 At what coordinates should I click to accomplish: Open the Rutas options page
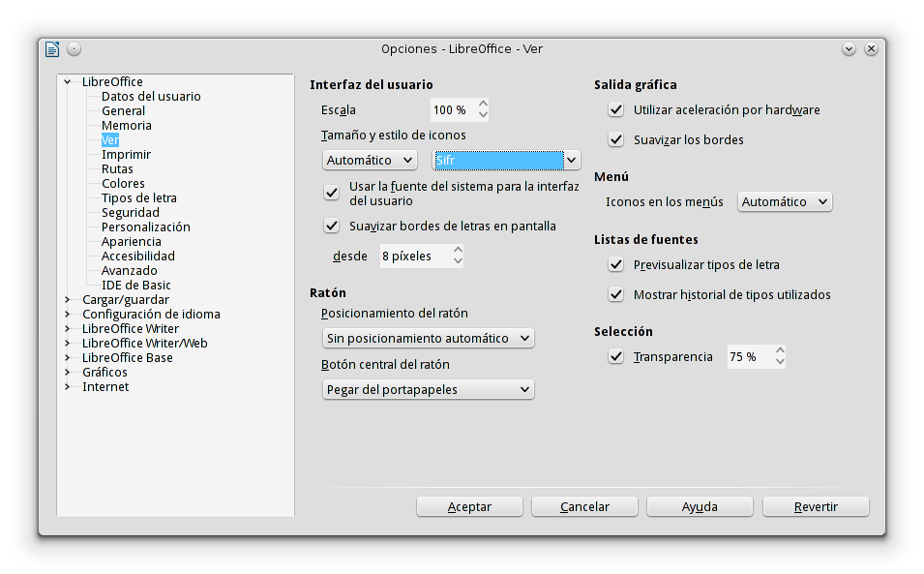(x=117, y=169)
